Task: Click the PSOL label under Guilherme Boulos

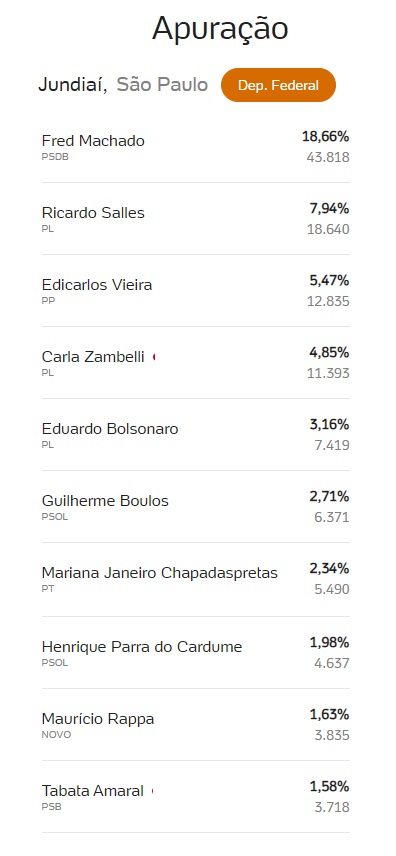Action: [x=55, y=516]
